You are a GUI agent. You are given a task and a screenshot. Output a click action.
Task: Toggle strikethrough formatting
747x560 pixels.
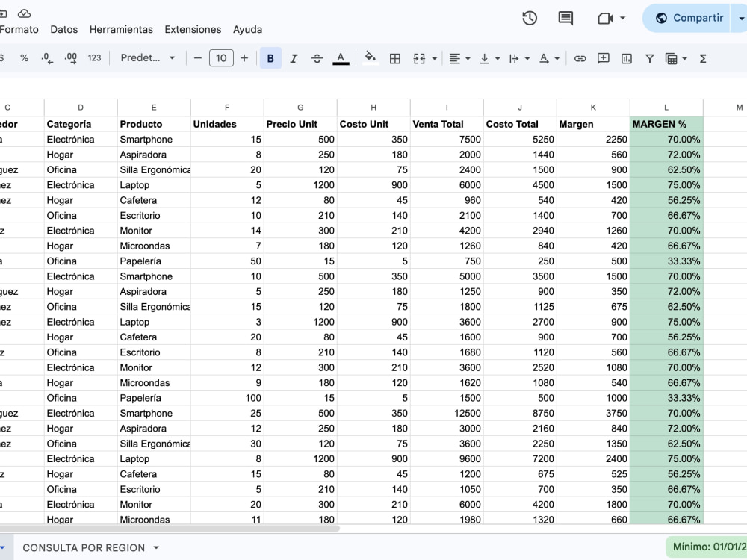(x=317, y=58)
